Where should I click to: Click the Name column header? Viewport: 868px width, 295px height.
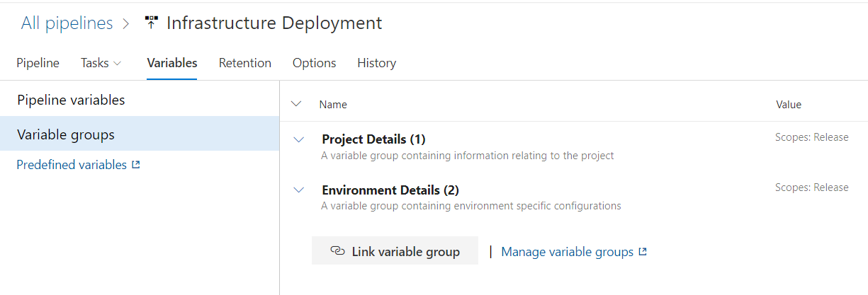coord(333,105)
